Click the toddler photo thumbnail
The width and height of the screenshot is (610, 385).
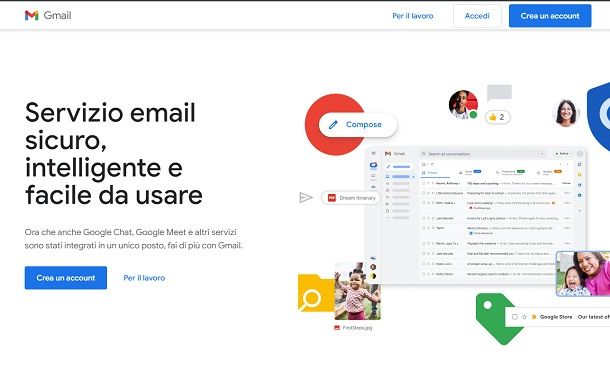coord(358,291)
